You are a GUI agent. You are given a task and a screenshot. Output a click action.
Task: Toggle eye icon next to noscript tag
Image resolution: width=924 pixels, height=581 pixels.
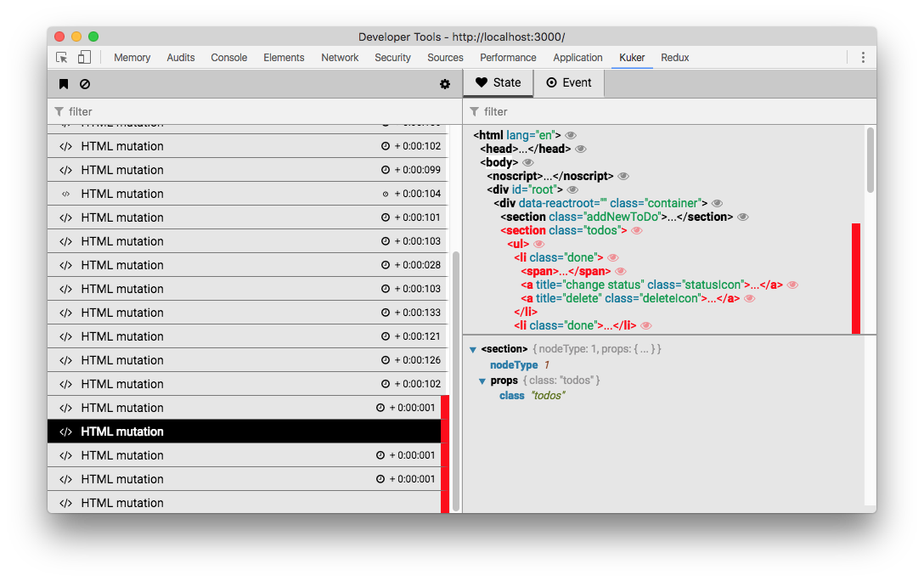click(x=623, y=176)
